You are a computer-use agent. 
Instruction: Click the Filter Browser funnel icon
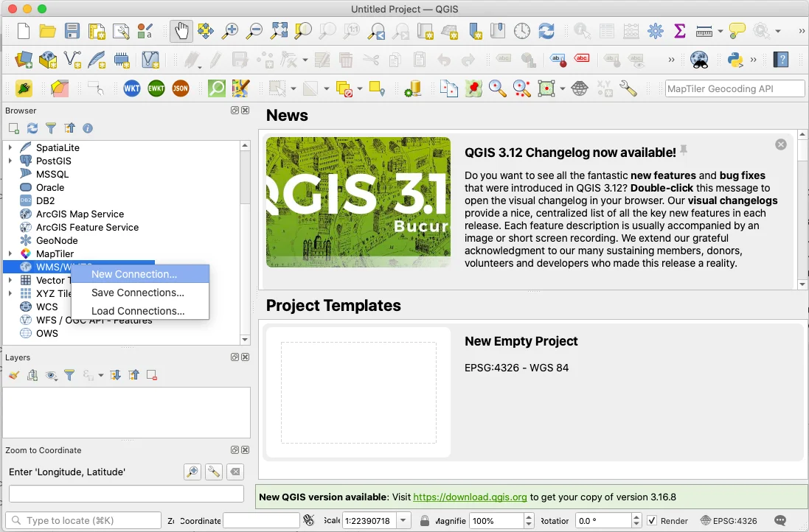pyautogui.click(x=51, y=128)
